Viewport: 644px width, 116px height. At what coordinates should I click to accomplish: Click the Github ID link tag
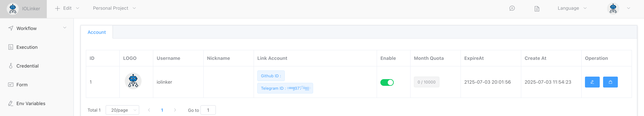pos(271,76)
